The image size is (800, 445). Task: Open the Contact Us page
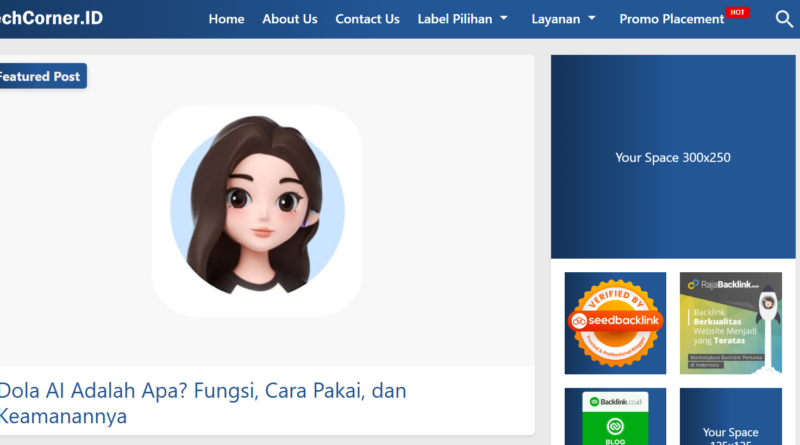(x=367, y=19)
